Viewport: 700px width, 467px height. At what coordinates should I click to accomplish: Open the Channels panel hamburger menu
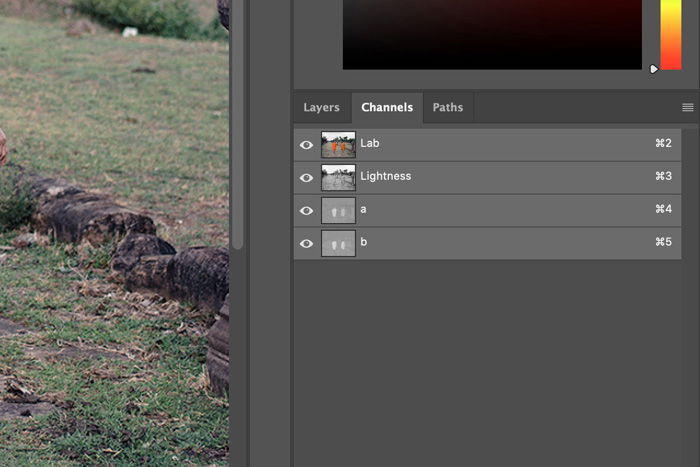click(688, 107)
